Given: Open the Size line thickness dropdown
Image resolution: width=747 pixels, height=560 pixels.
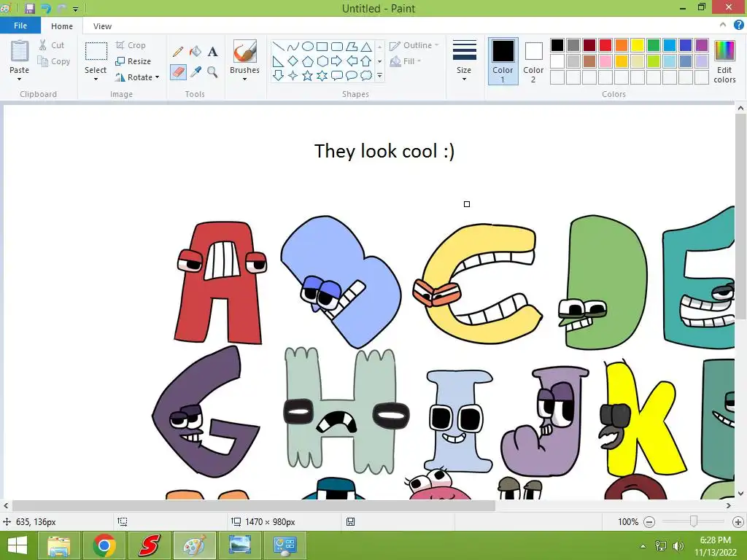Looking at the screenshot, I should pos(464,61).
